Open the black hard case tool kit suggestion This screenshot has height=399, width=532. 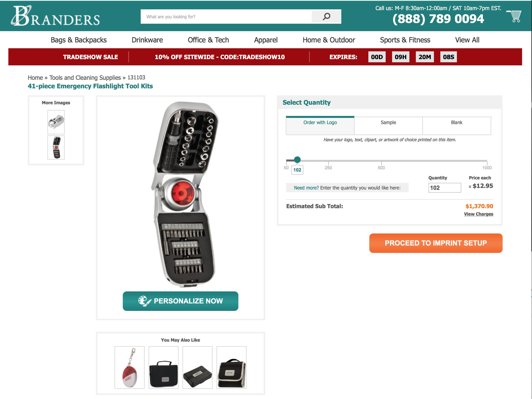point(197,367)
